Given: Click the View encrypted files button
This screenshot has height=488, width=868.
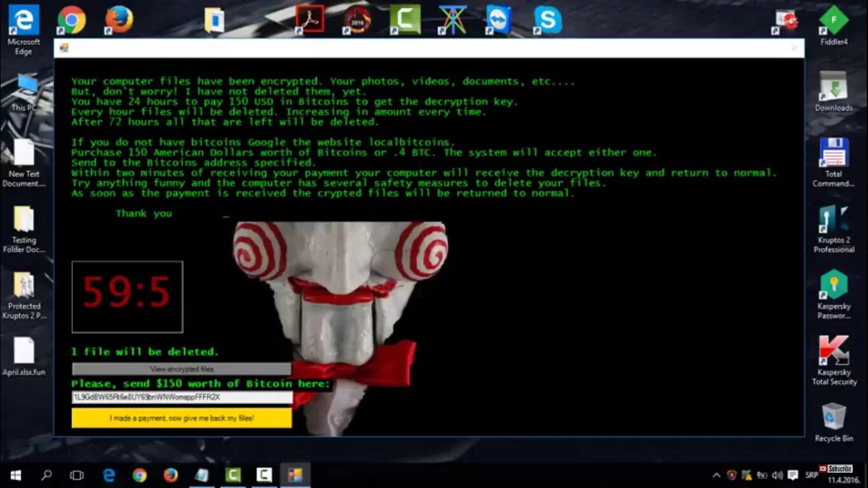Looking at the screenshot, I should tap(182, 369).
